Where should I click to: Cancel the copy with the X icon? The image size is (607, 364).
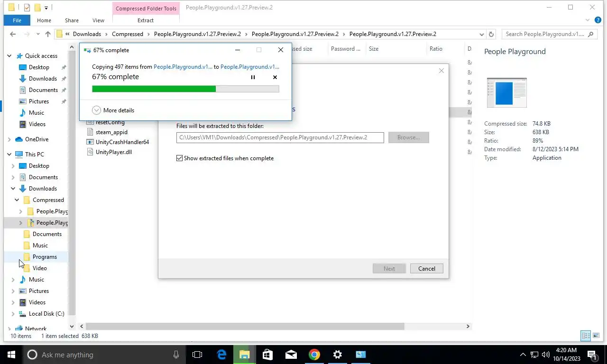coord(275,77)
